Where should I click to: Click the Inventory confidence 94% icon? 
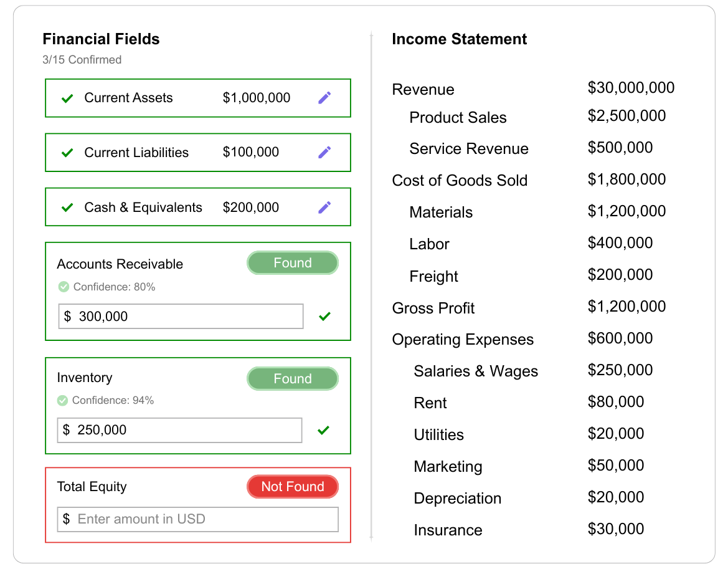coord(62,400)
